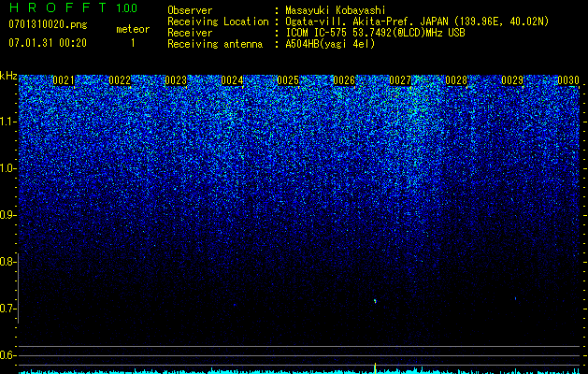588x374 pixels.
Task: Click the 0022 time marker
Action: (120, 80)
